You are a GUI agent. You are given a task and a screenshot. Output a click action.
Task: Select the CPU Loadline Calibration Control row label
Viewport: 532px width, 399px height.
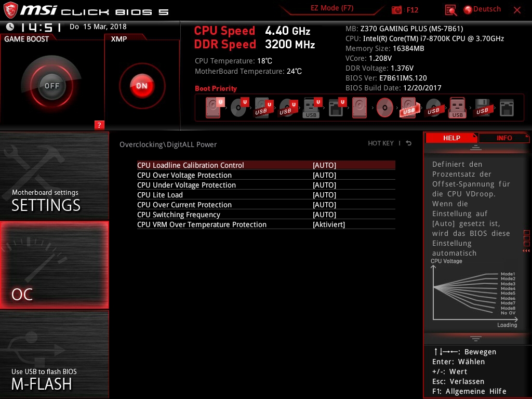[x=190, y=165]
